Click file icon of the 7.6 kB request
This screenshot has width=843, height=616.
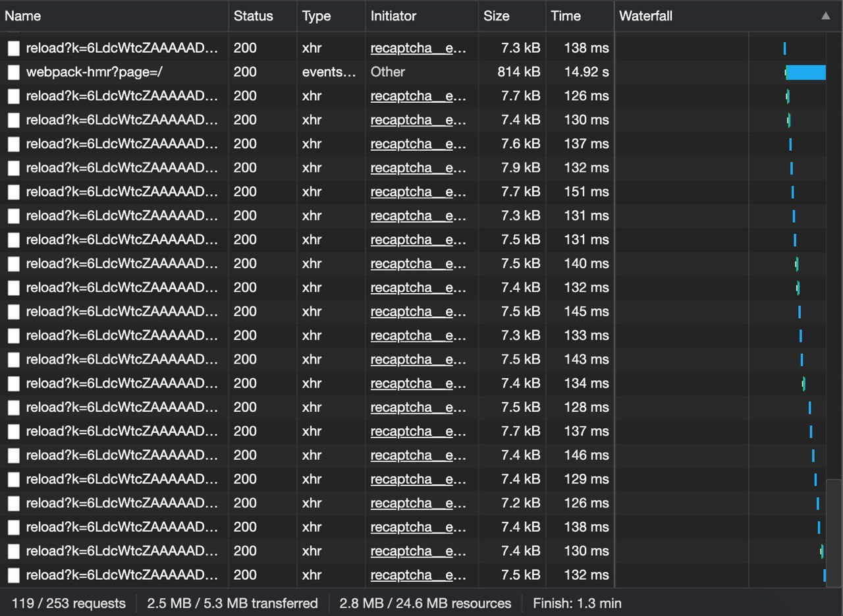pos(14,144)
